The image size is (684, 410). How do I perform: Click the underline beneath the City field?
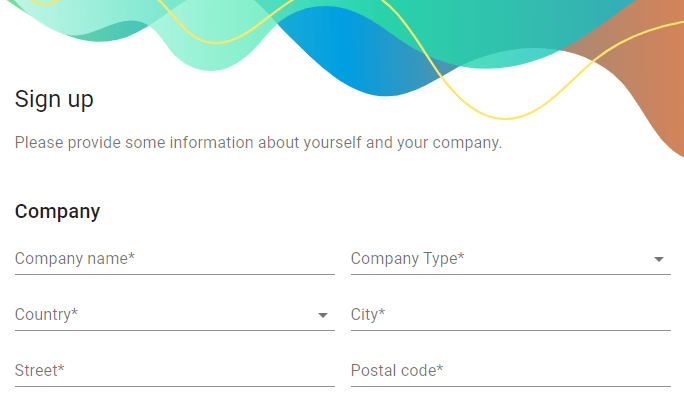511,330
